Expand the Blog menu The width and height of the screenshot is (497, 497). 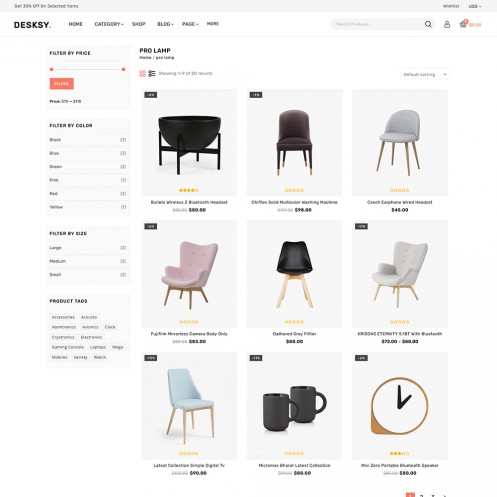tap(165, 24)
